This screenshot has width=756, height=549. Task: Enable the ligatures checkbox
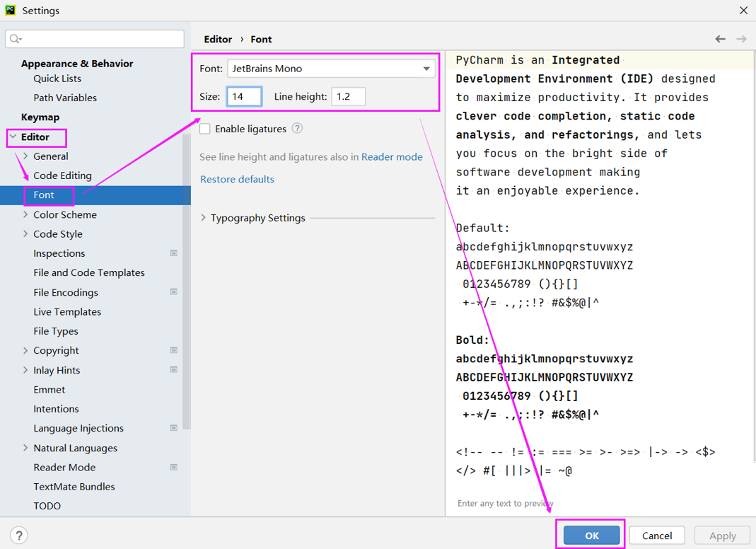[205, 129]
